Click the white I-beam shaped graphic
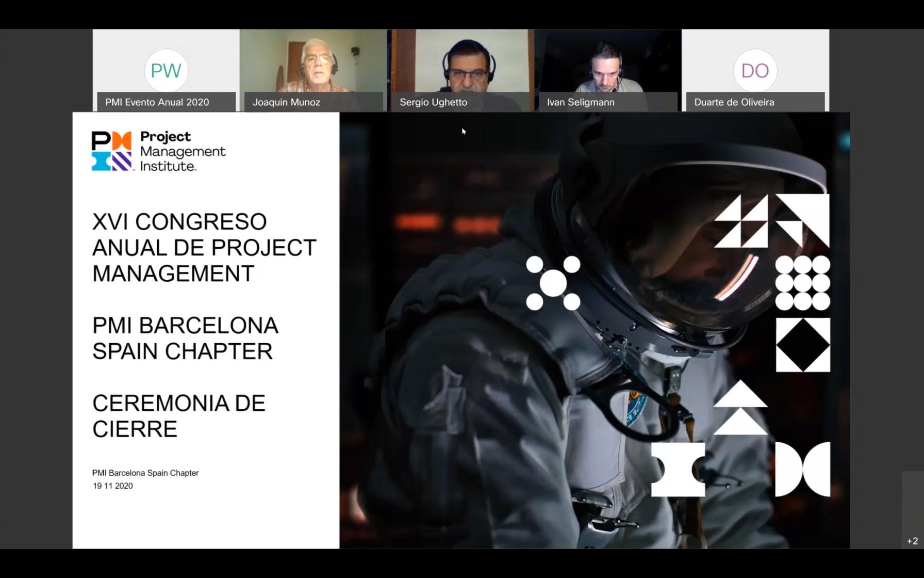924x578 pixels. (x=678, y=469)
